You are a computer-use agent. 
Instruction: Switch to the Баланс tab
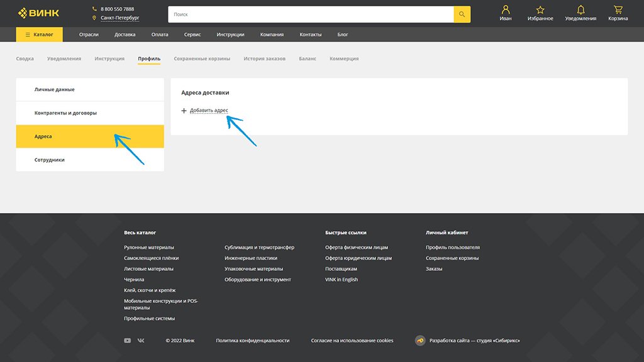(x=308, y=58)
